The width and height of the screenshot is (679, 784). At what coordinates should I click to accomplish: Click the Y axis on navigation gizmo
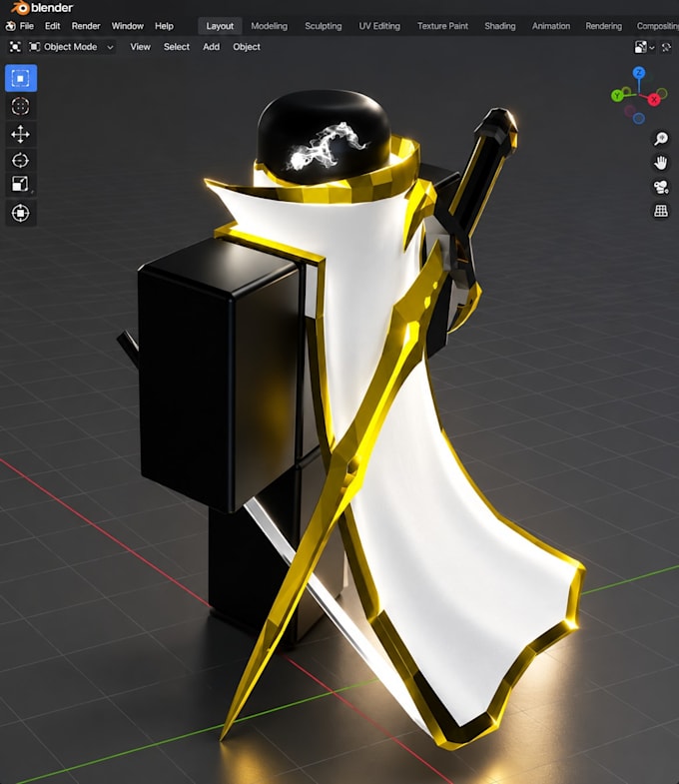[x=617, y=95]
